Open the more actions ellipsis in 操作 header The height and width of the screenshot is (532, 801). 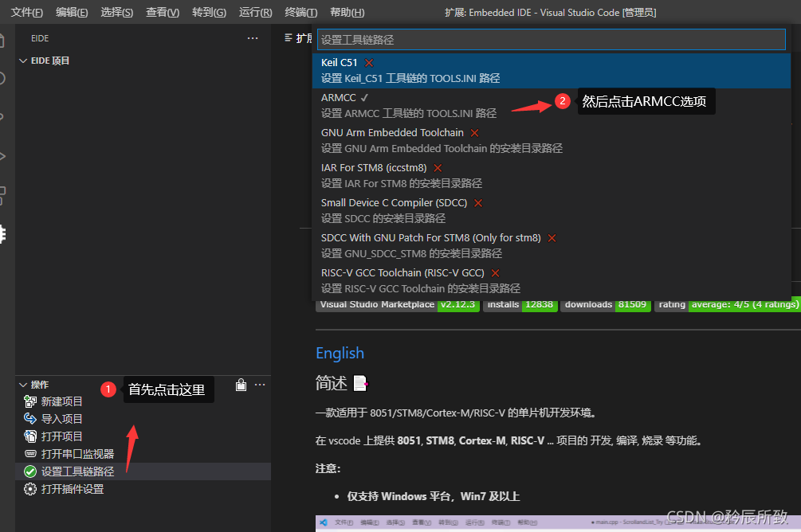[260, 385]
